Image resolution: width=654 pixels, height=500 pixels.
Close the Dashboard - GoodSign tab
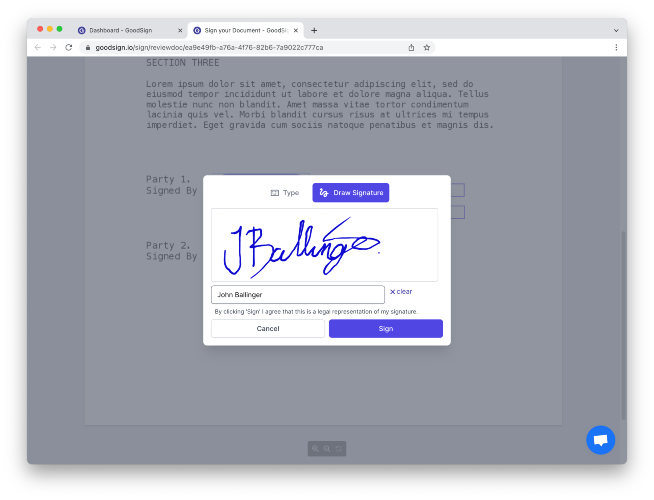coord(180,30)
